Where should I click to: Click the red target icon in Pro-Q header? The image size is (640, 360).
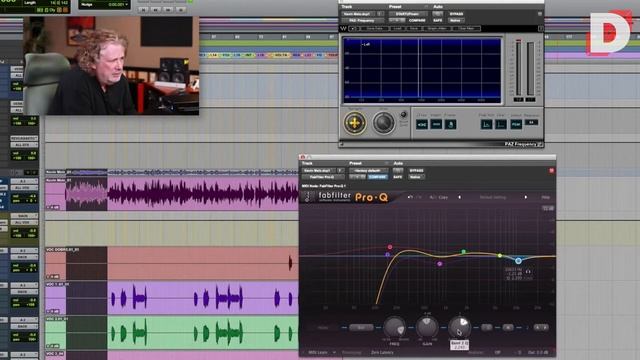[x=551, y=171]
